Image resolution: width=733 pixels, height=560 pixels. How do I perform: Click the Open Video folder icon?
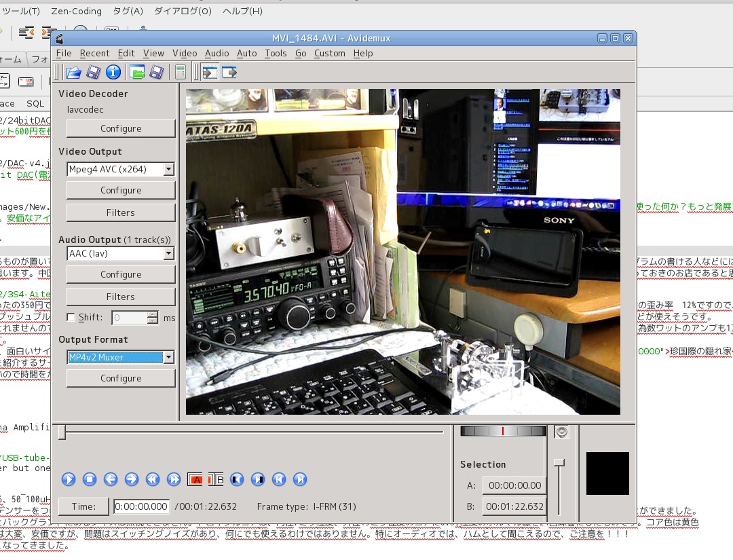(x=73, y=72)
